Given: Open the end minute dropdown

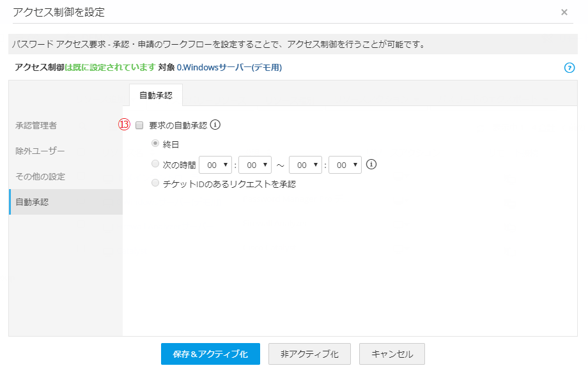Looking at the screenshot, I should tap(345, 165).
